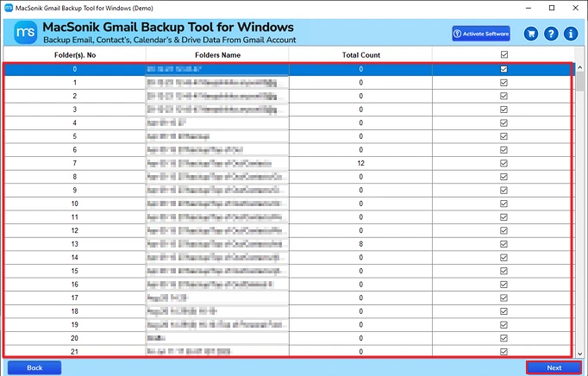Uncheck the checkbox for folder row 13
588x376 pixels.
click(x=504, y=244)
